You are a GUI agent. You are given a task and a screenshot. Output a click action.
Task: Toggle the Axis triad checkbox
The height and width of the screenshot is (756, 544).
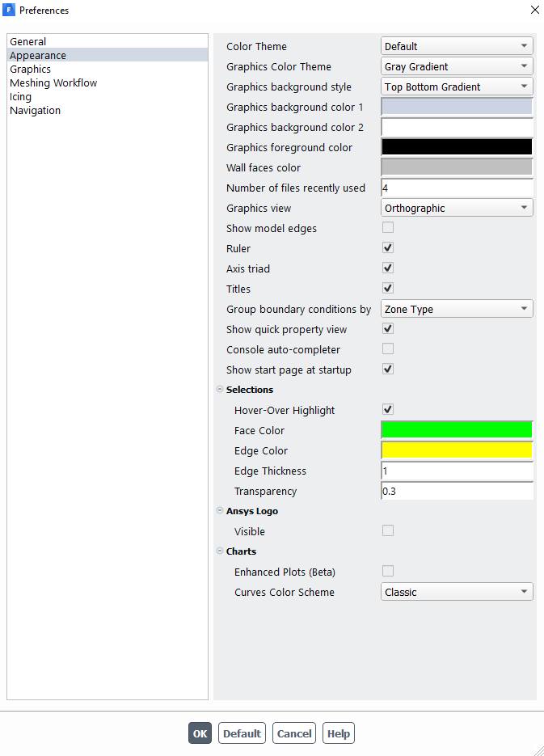(x=388, y=268)
